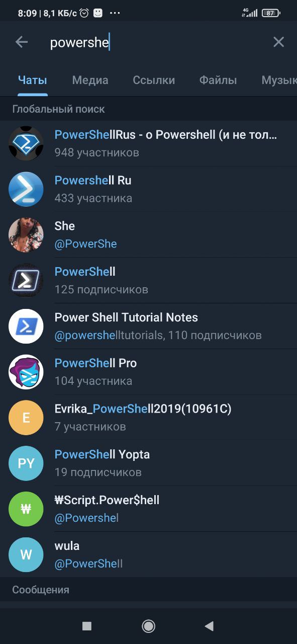Switch to the Медиа tab
Image resolution: width=297 pixels, height=644 pixels.
pos(90,80)
